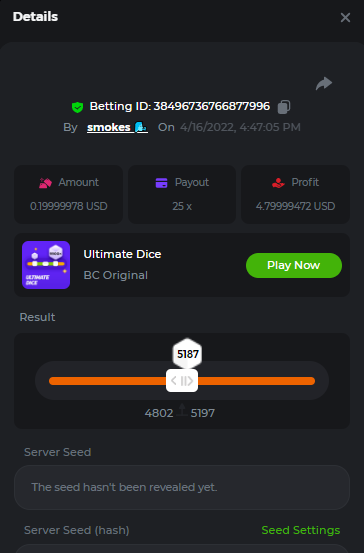The height and width of the screenshot is (553, 364).
Task: Open the Ultimate Dice game thumbnail
Action: 46,265
